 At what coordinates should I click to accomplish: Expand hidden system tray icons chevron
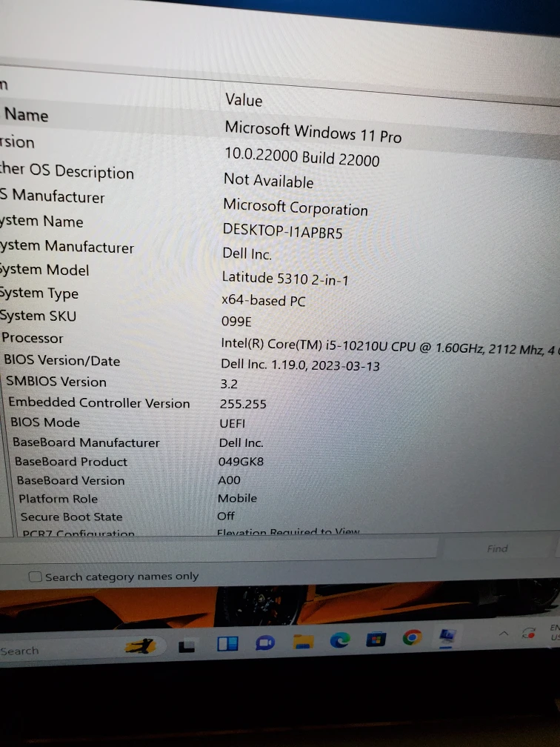click(x=504, y=634)
